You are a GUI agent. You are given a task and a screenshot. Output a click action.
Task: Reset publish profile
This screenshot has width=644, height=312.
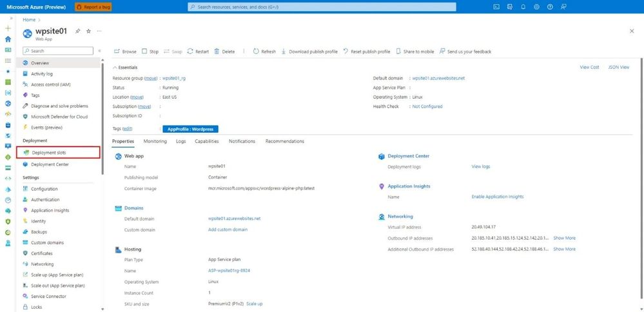366,52
